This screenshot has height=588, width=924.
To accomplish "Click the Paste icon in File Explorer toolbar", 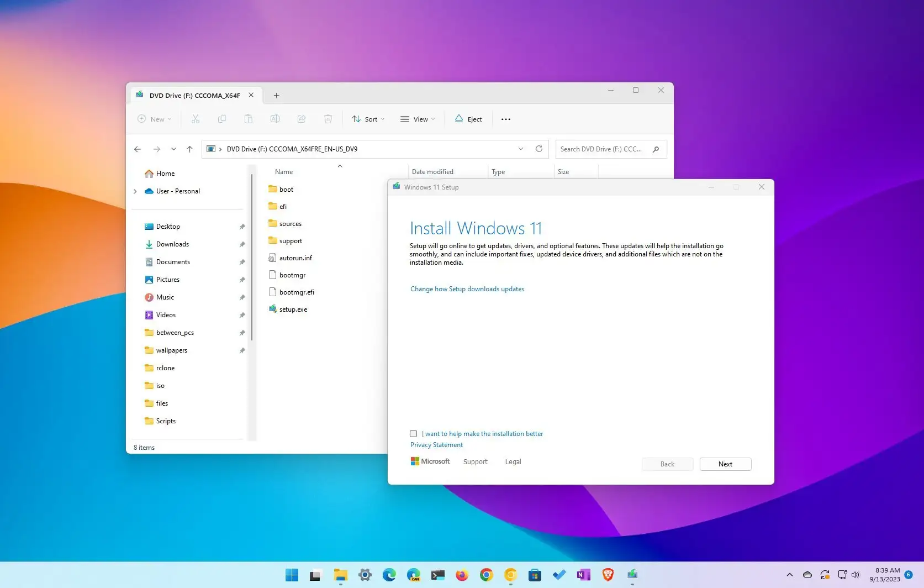I will tap(249, 119).
